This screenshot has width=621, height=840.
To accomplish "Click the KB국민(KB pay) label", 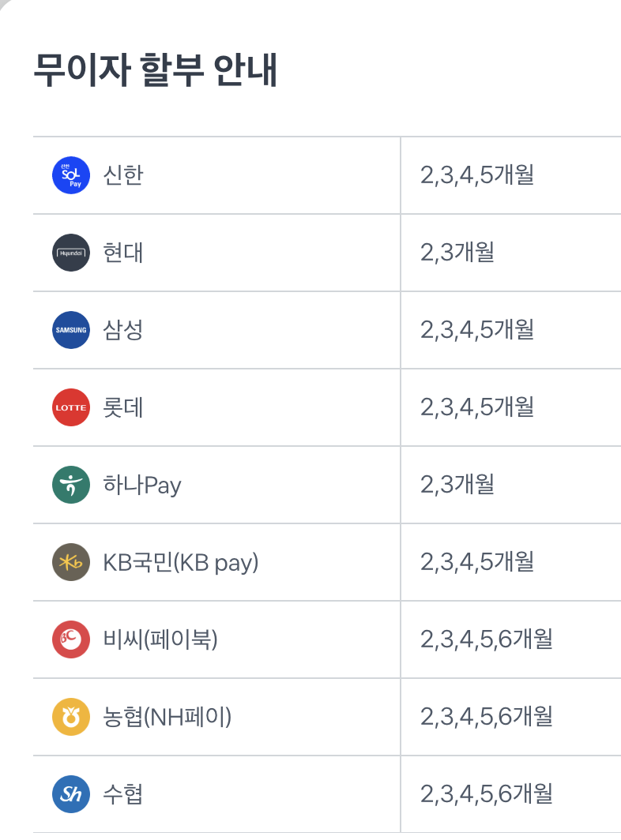I will (181, 562).
